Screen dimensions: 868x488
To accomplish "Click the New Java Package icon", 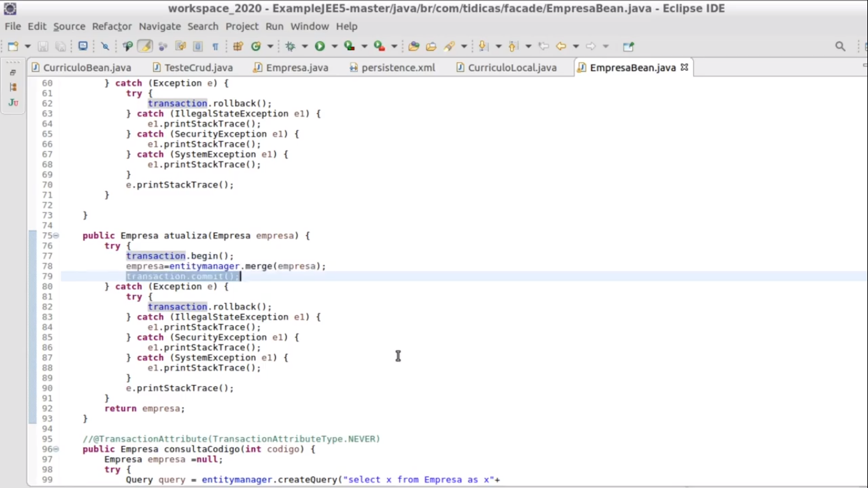I will click(x=238, y=46).
